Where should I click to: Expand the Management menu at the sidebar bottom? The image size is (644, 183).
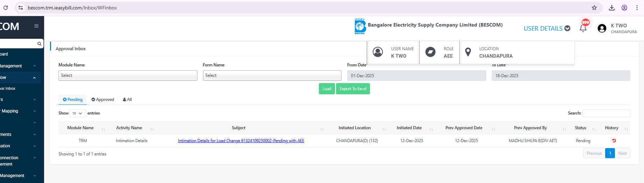pyautogui.click(x=20, y=176)
